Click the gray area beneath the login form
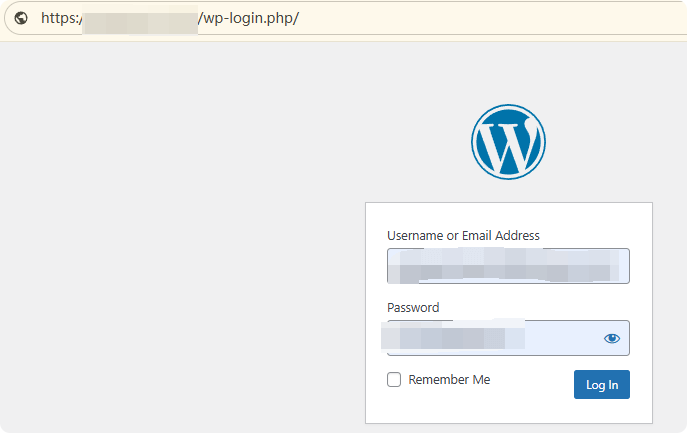Image resolution: width=687 pixels, height=433 pixels. coord(508,428)
